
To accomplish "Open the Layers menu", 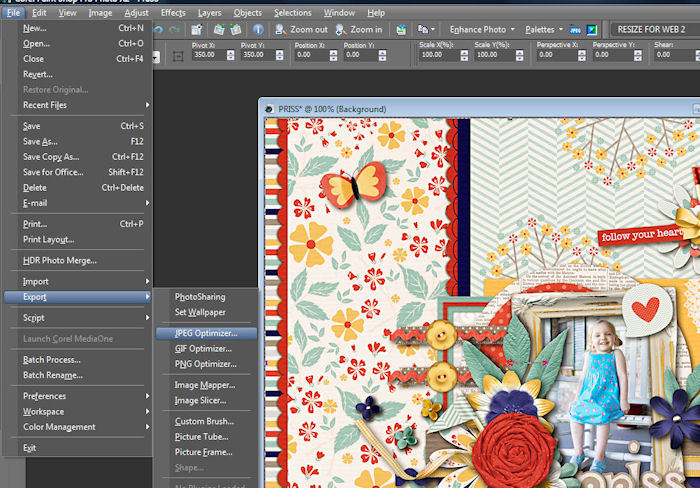I will pos(209,13).
